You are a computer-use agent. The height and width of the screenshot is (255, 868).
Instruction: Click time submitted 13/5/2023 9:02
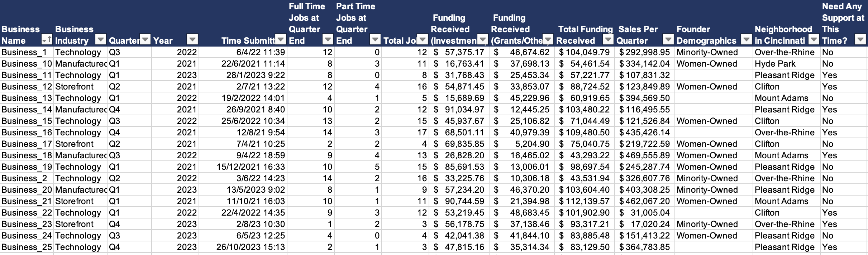[243, 190]
